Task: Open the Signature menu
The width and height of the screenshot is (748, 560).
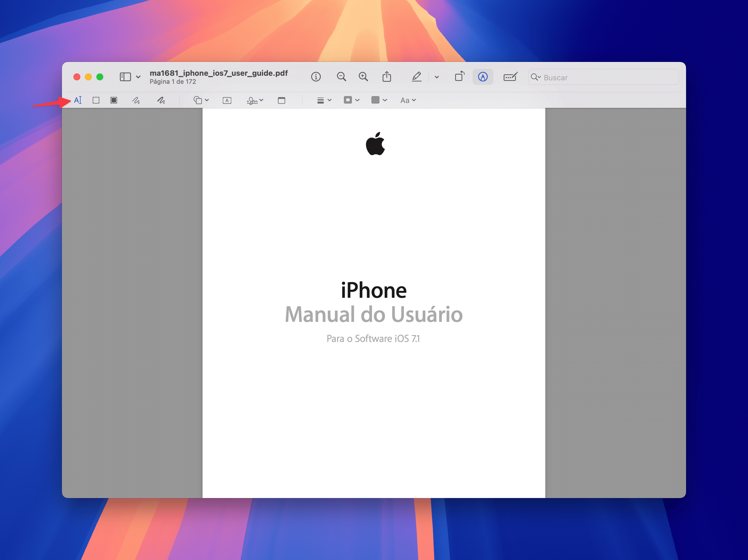Action: click(x=255, y=100)
